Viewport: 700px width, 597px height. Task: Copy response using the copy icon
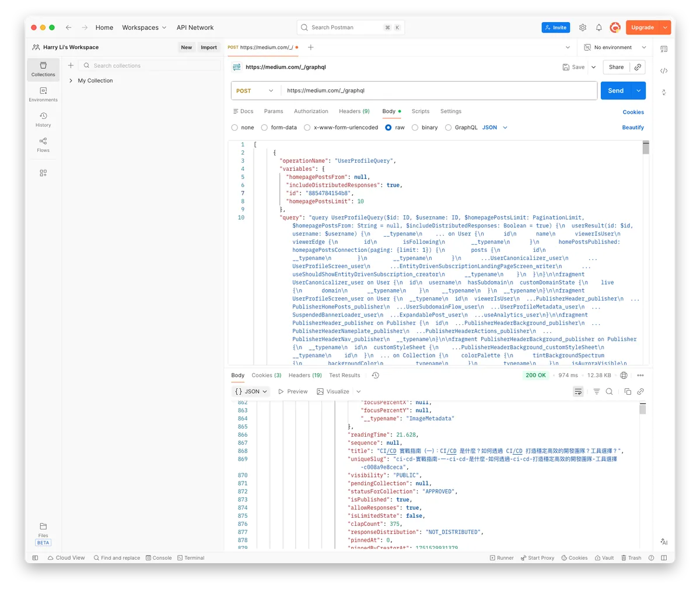coord(628,392)
